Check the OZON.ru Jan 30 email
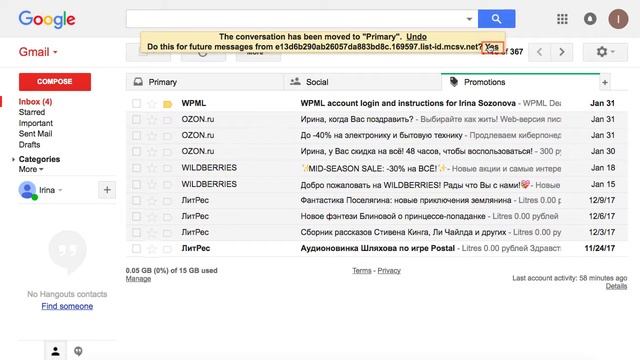Viewport: 640px width, 360px height. click(x=136, y=151)
